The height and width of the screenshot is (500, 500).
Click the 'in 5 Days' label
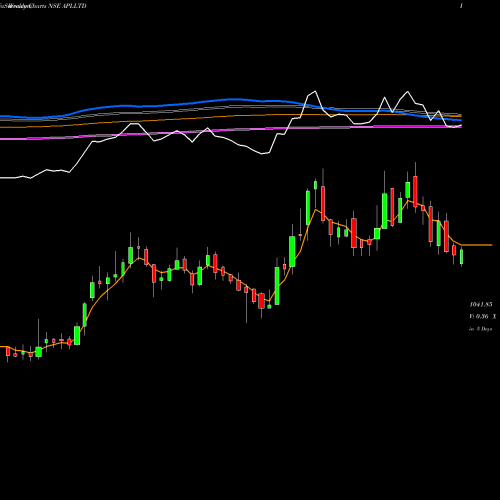[481, 329]
